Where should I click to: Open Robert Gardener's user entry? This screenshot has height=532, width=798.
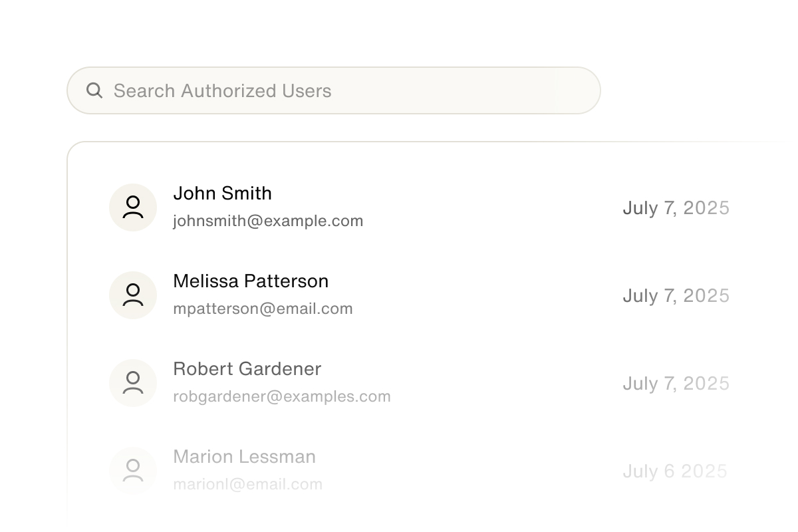pos(247,369)
